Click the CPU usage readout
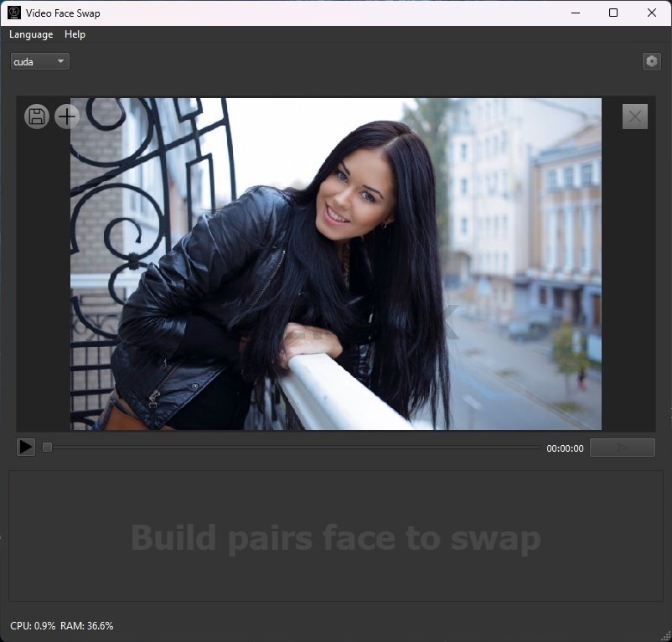 click(33, 626)
